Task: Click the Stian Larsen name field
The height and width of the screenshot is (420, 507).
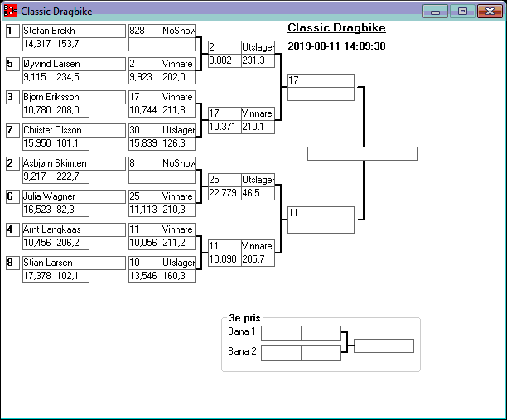Action: [73, 263]
